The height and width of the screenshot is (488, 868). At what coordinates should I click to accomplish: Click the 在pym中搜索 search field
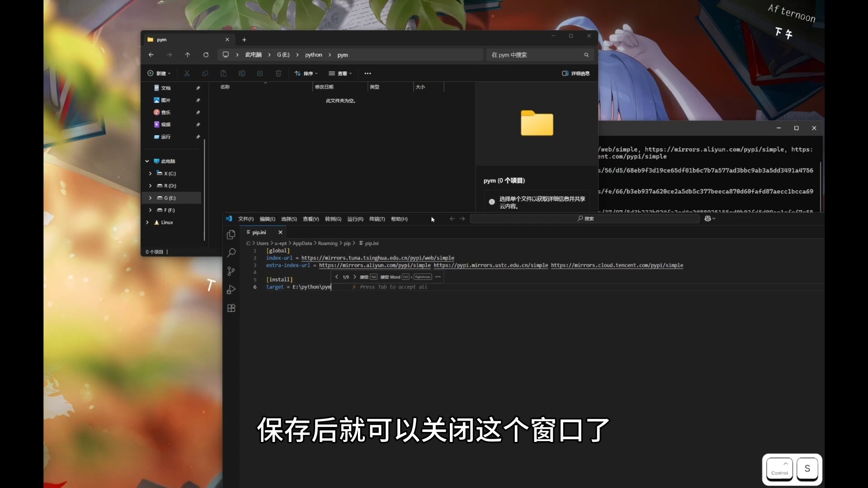coord(536,55)
